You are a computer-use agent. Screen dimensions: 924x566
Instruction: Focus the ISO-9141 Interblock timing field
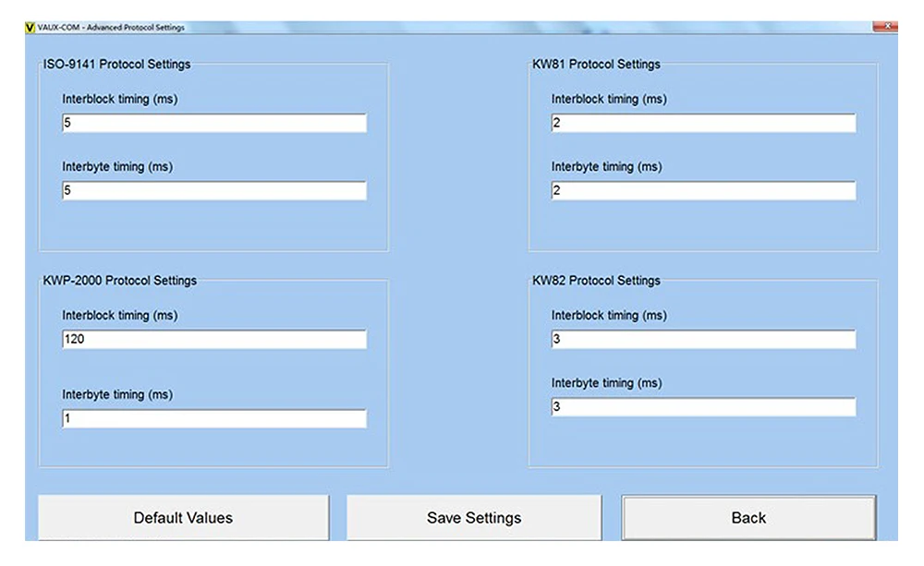point(213,123)
